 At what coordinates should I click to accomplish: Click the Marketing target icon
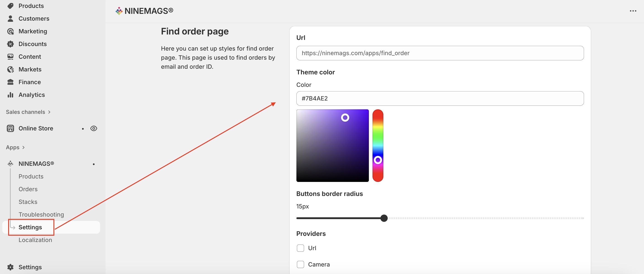coord(10,31)
